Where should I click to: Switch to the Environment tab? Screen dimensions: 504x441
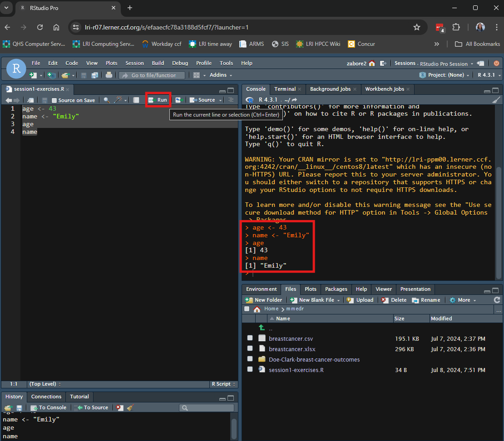pyautogui.click(x=262, y=289)
